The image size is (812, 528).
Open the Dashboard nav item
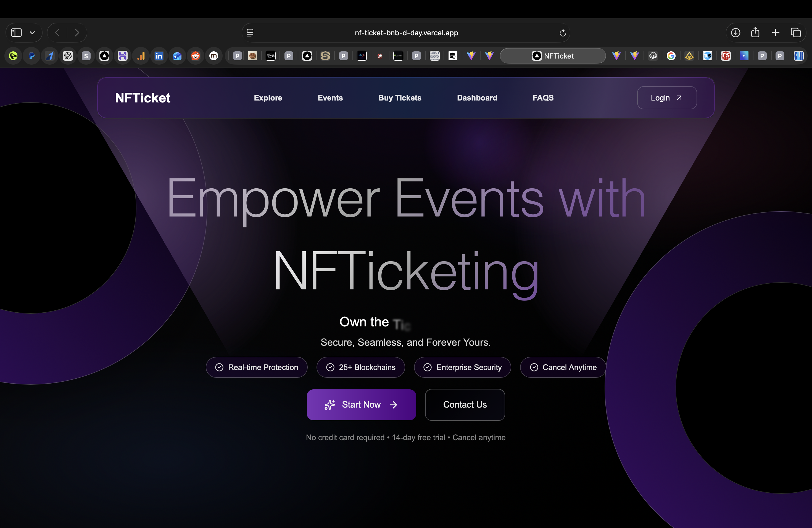coord(477,97)
